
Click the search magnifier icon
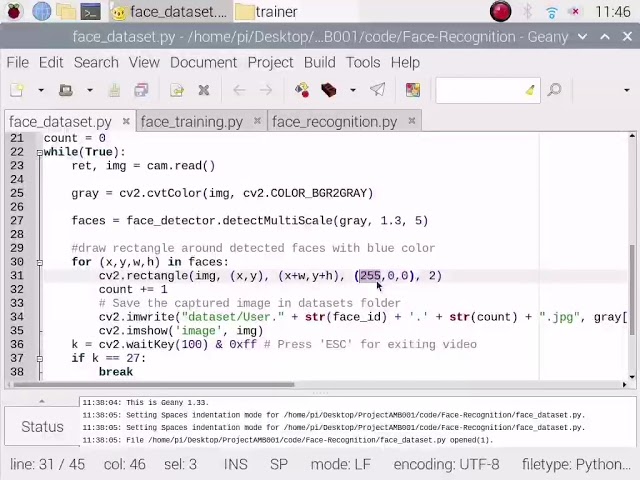554,90
